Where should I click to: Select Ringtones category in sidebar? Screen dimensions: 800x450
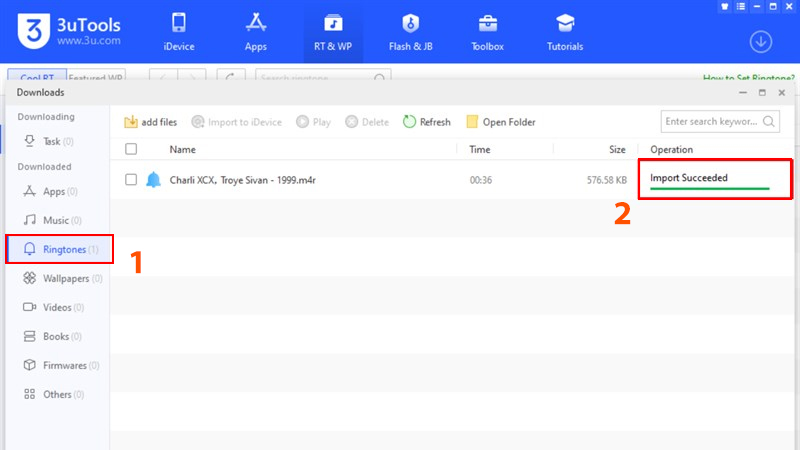coord(59,249)
